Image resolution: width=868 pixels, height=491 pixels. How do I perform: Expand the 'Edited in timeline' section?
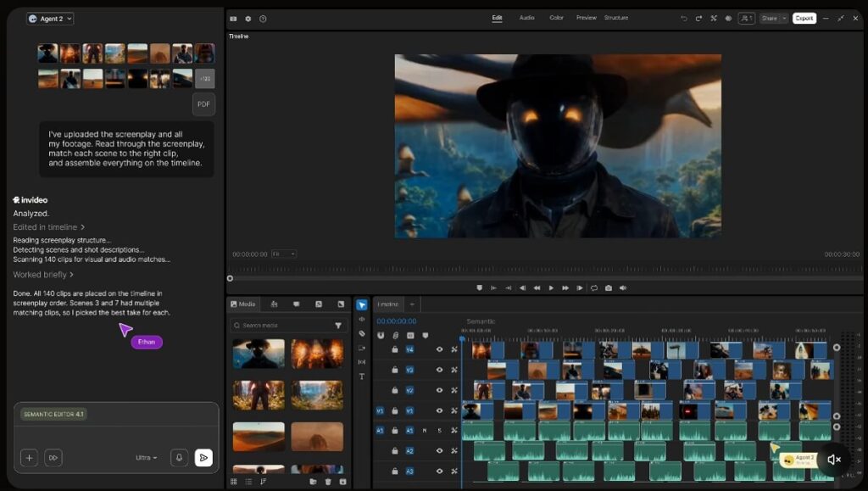tap(48, 227)
